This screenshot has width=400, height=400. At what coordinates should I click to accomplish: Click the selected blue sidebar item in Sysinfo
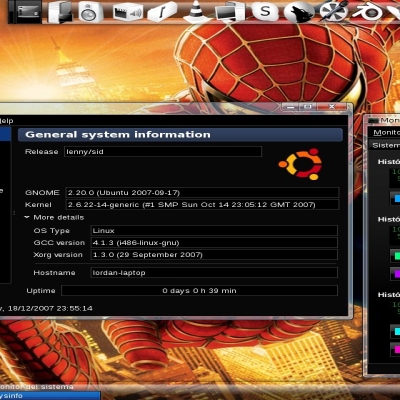coord(5,134)
